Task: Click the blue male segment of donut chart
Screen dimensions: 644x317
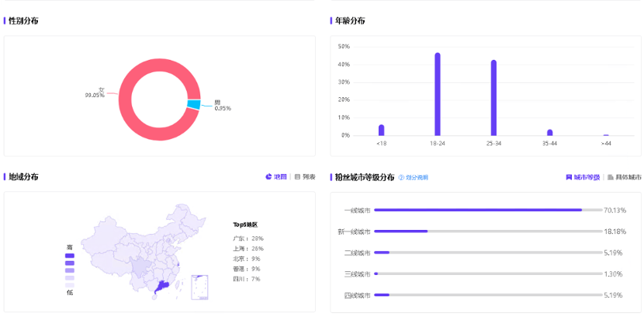Action: tap(193, 104)
